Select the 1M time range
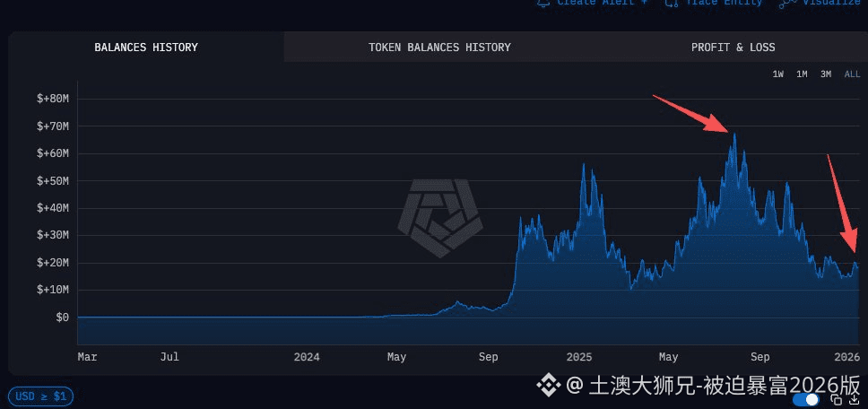Image resolution: width=868 pixels, height=409 pixels. pyautogui.click(x=802, y=74)
